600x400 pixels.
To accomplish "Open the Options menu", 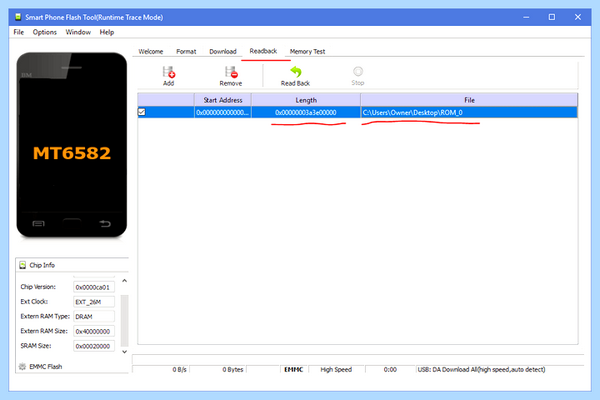I will pyautogui.click(x=45, y=32).
